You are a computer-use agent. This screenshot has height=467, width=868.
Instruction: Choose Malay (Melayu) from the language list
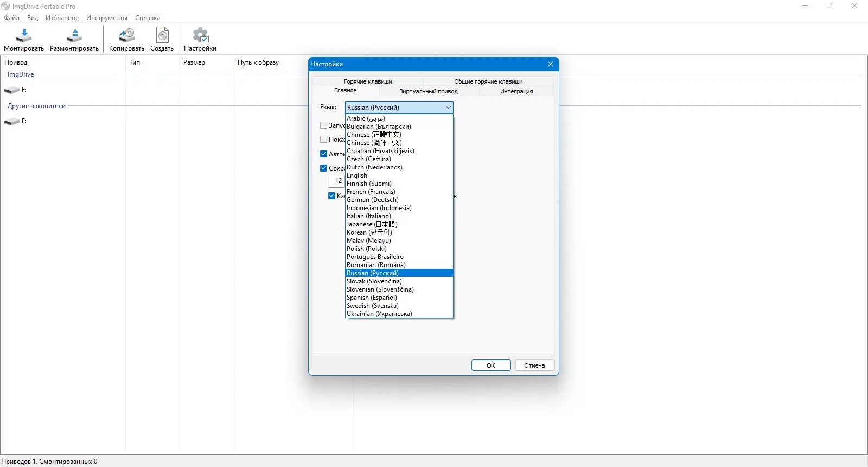(x=399, y=241)
